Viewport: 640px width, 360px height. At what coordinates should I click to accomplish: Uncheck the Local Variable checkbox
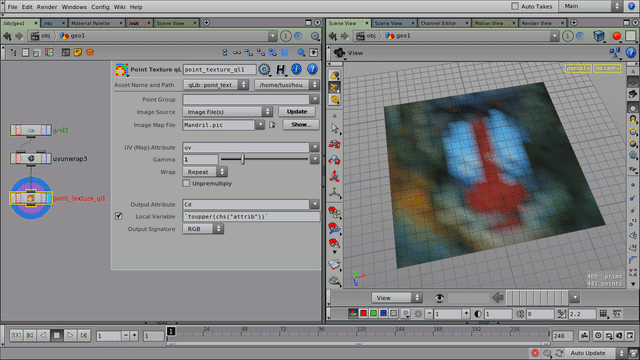(118, 216)
